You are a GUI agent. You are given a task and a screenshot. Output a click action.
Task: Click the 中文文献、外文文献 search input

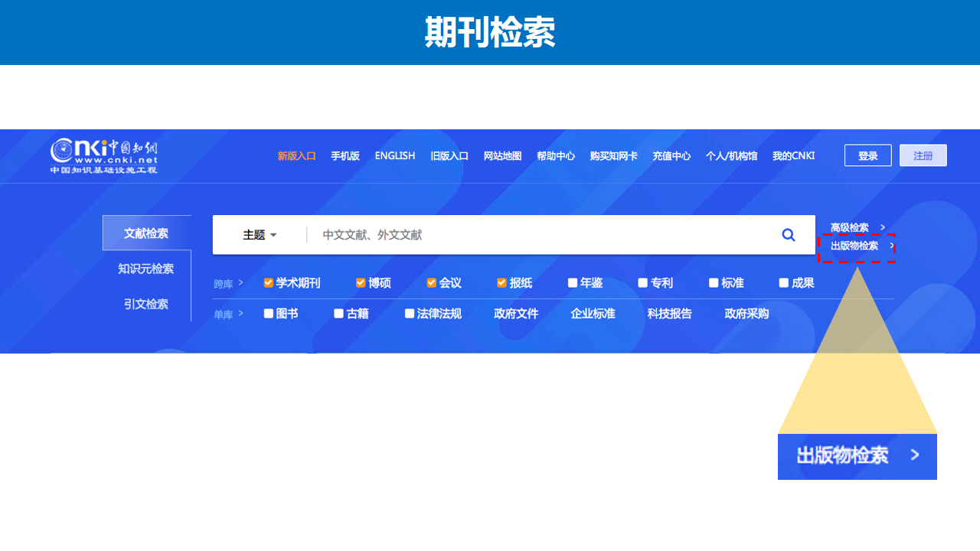coord(536,235)
